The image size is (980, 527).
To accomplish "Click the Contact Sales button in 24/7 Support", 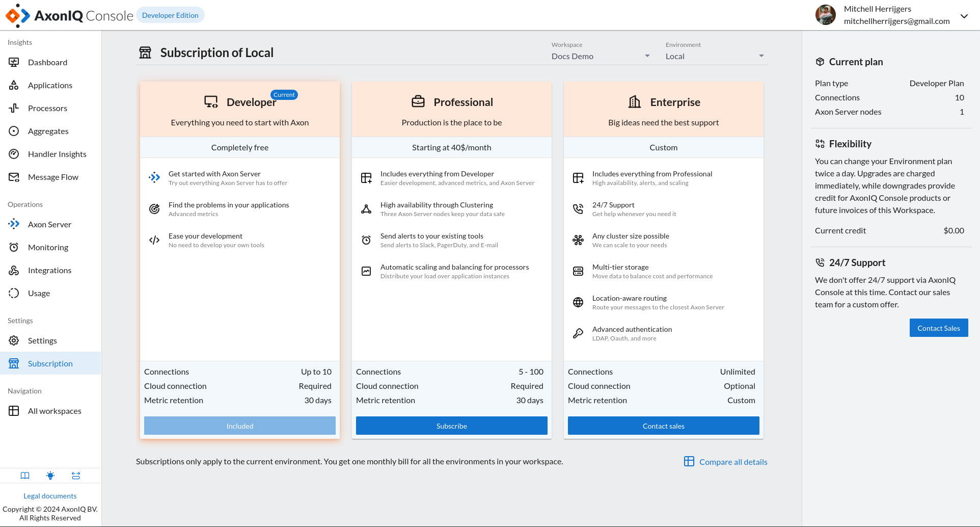I will click(x=939, y=328).
